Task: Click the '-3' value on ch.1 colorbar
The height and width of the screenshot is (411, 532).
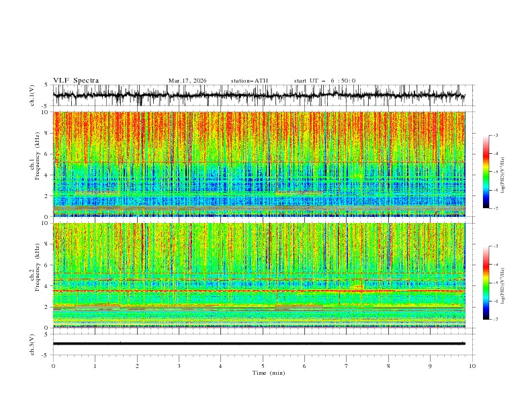Action: [x=495, y=135]
